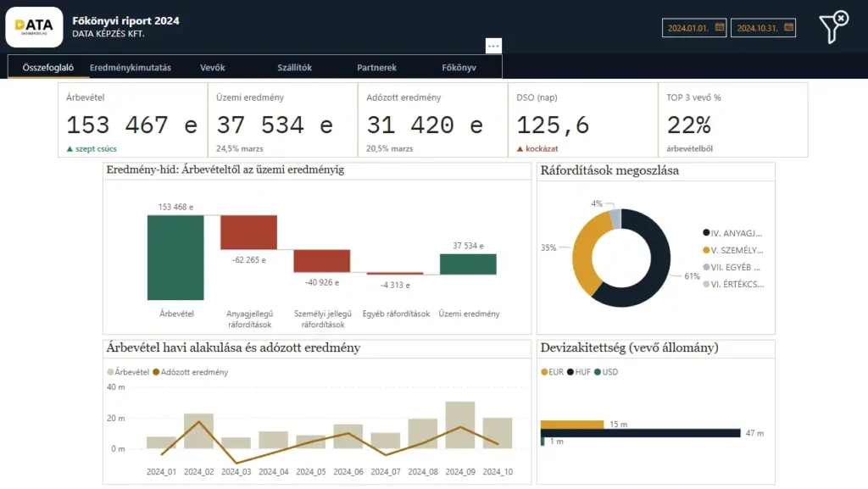Click the green triangle beside szept csúcs
868x489 pixels.
70,149
